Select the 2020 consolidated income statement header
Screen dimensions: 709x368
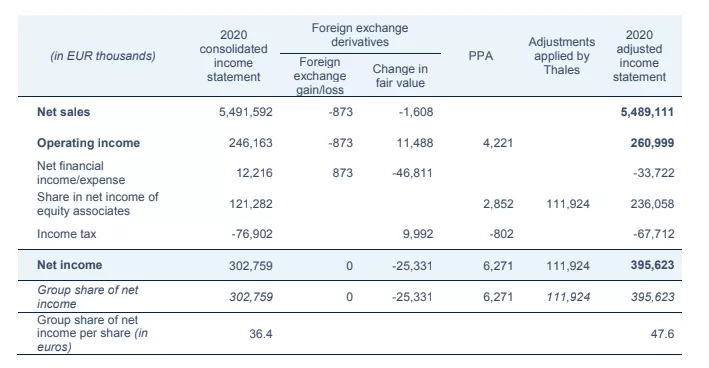pos(233,56)
